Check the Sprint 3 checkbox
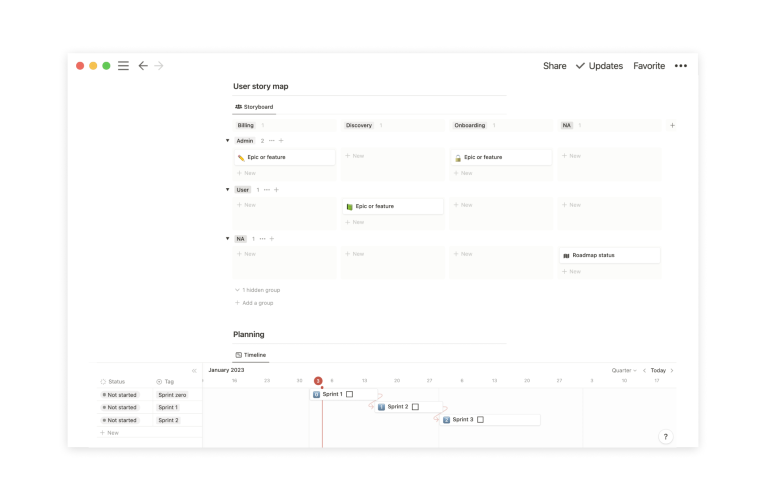This screenshot has height=500, width=766. 480,420
